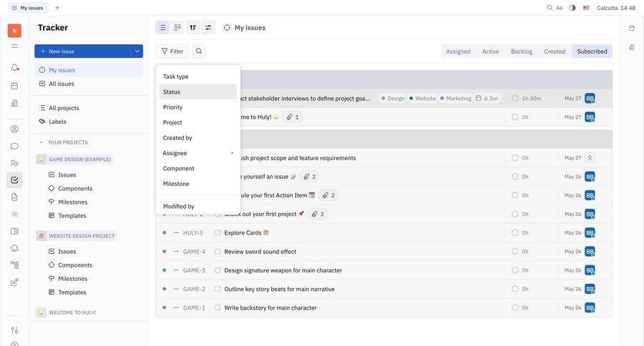Choose Modified by in the filter menu

point(198,207)
